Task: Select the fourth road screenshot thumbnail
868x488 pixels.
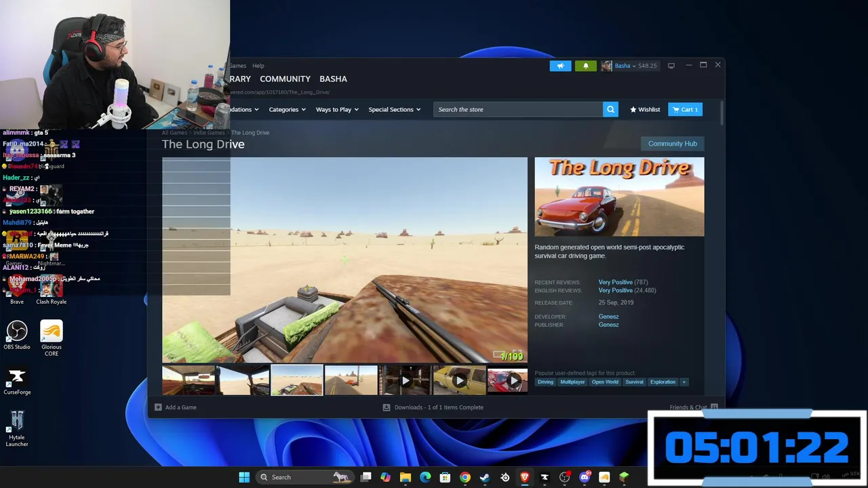Action: pos(351,380)
